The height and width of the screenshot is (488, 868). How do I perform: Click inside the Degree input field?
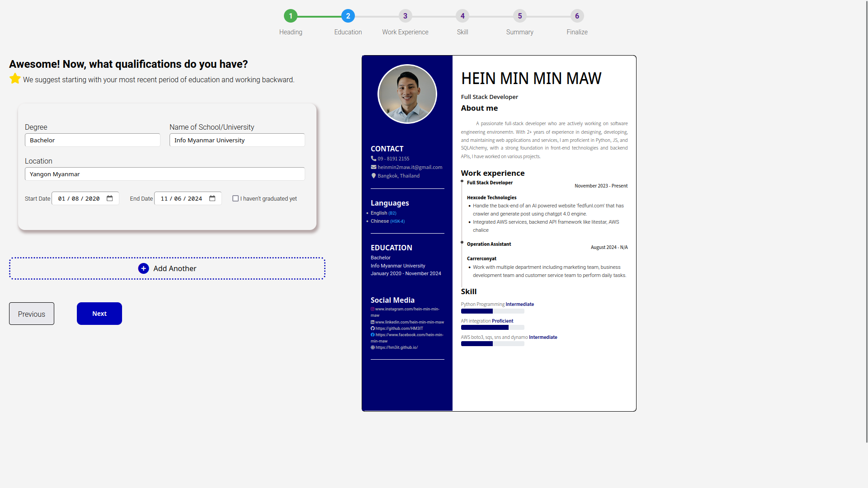point(92,140)
